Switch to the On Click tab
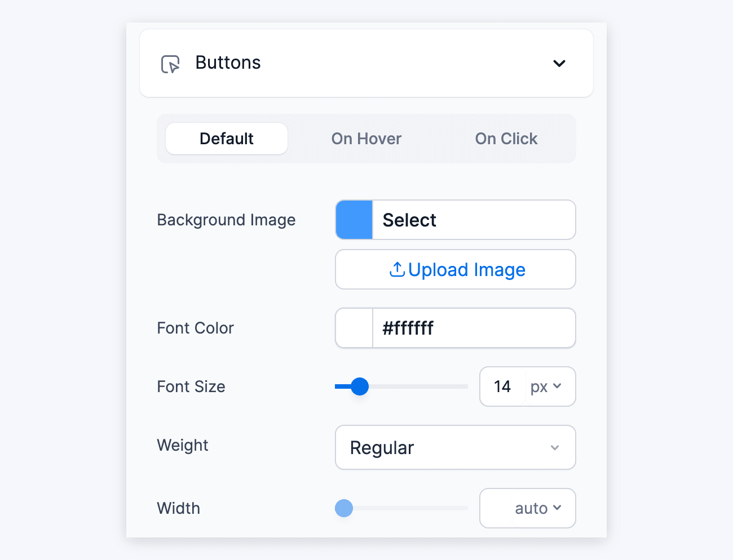The image size is (733, 560). point(506,139)
